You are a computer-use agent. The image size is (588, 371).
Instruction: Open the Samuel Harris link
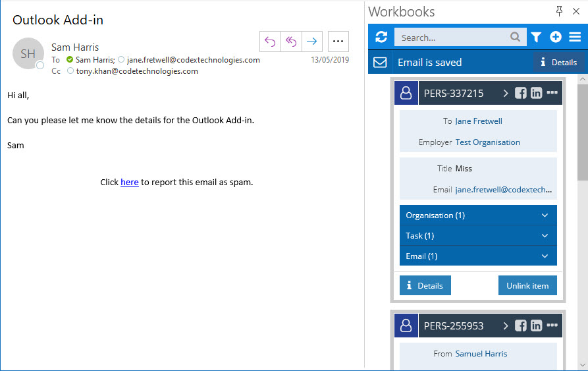pyautogui.click(x=481, y=354)
